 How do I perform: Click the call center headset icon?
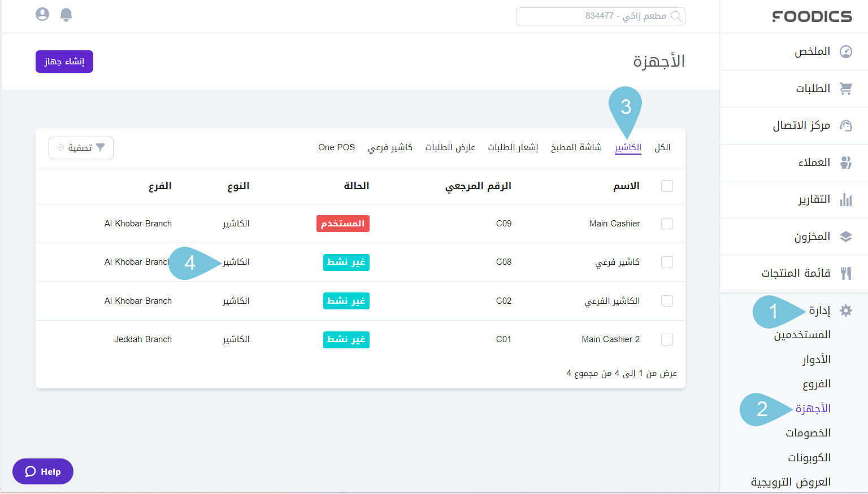pos(845,126)
